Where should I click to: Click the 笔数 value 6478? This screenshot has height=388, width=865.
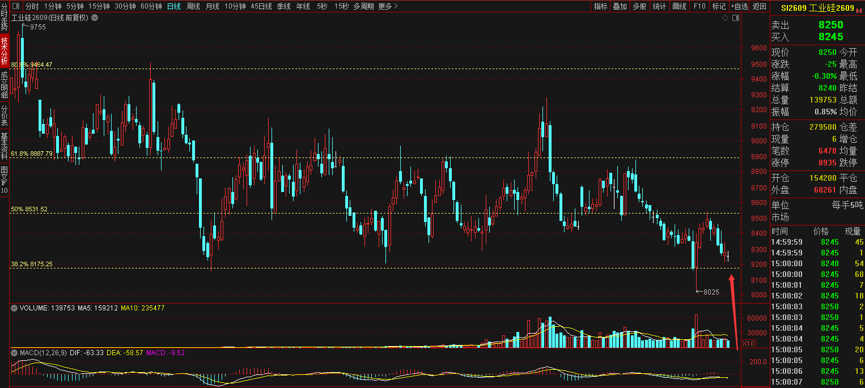pyautogui.click(x=827, y=151)
